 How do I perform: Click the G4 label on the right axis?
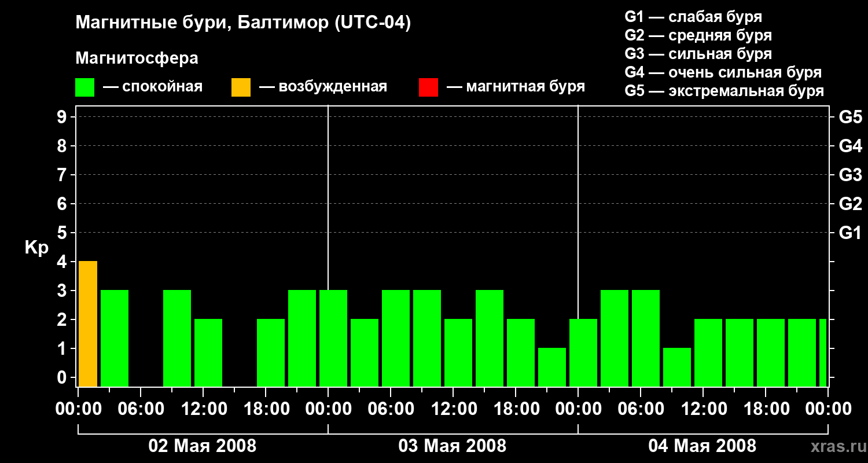[x=850, y=146]
